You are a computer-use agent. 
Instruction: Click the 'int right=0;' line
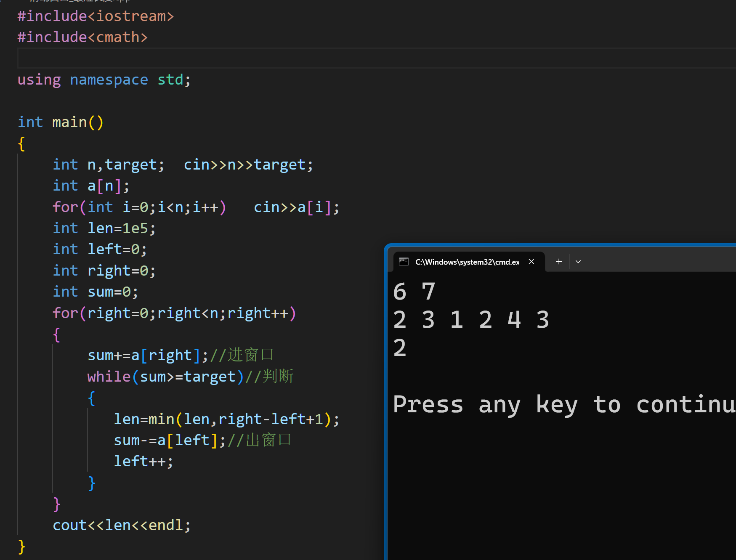pos(104,271)
